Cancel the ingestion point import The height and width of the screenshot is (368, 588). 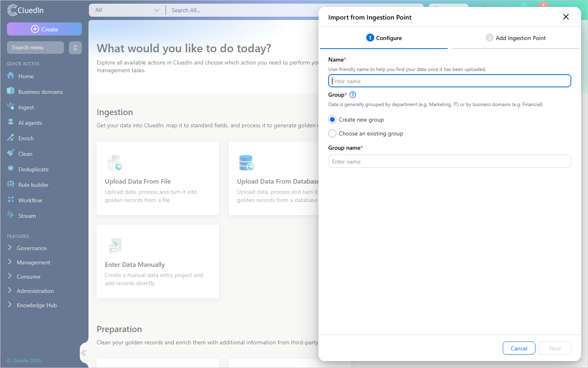519,348
